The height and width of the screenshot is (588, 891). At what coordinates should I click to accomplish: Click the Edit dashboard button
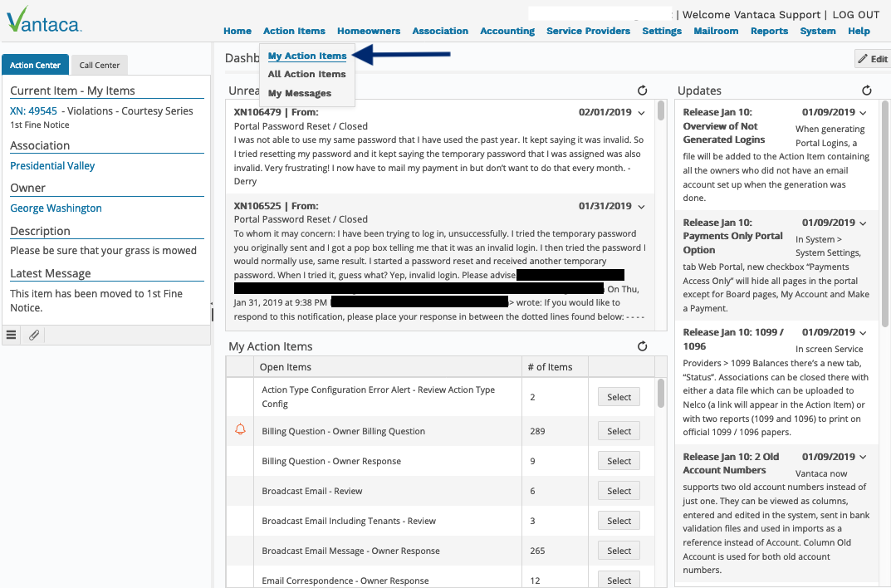click(873, 58)
